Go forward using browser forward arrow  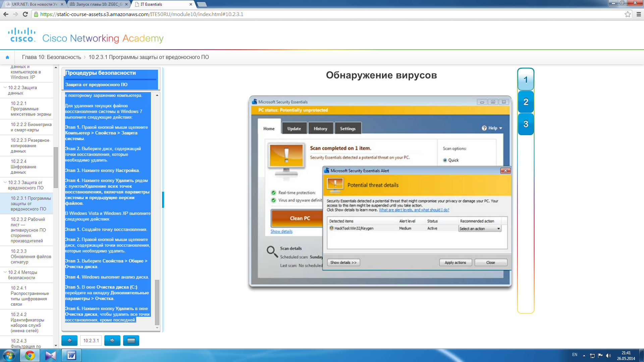pyautogui.click(x=15, y=14)
